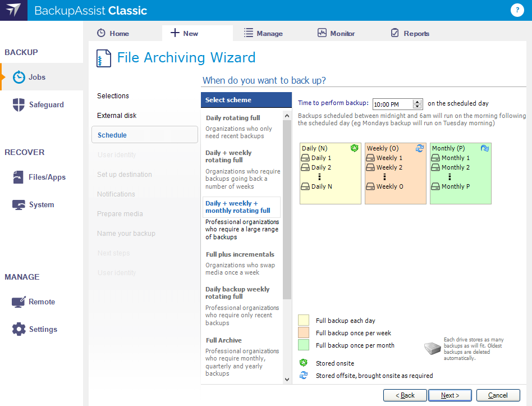Click the Back button

coord(405,395)
